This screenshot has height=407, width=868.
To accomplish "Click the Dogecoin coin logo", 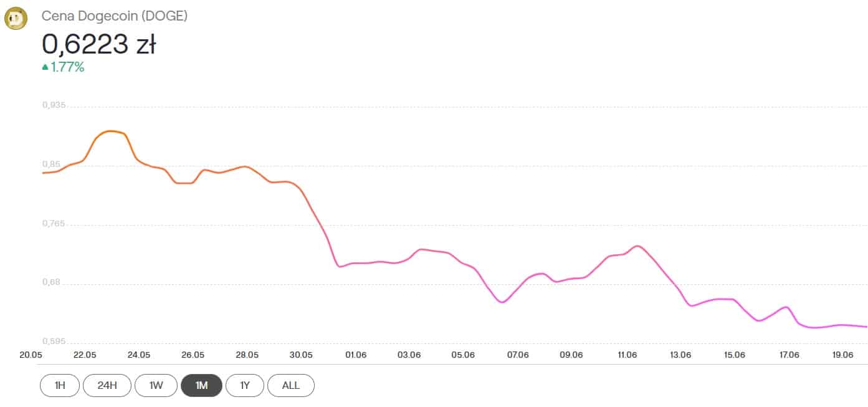I will 16,18.
